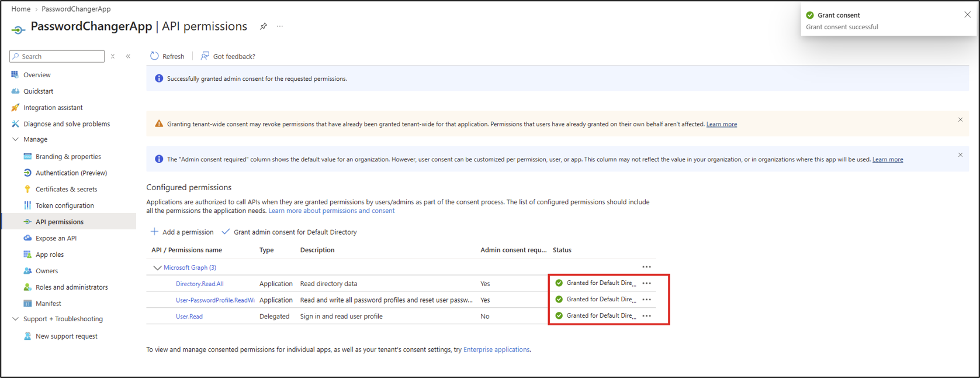
Task: Click green status check for Directory.Read.All
Action: tap(559, 283)
